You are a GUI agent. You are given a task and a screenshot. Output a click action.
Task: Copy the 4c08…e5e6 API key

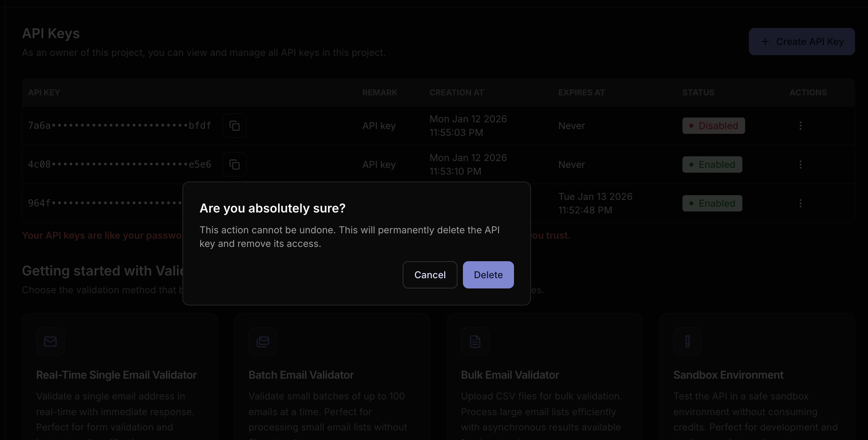coord(234,164)
